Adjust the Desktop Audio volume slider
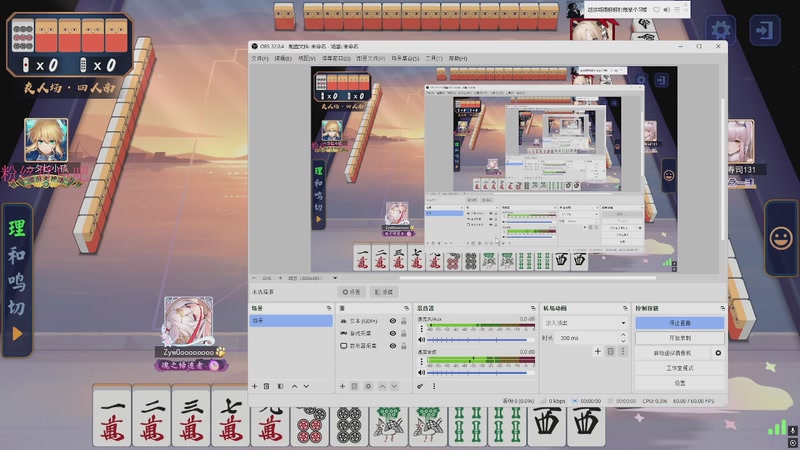Viewport: 800px width, 450px height. 479,372
